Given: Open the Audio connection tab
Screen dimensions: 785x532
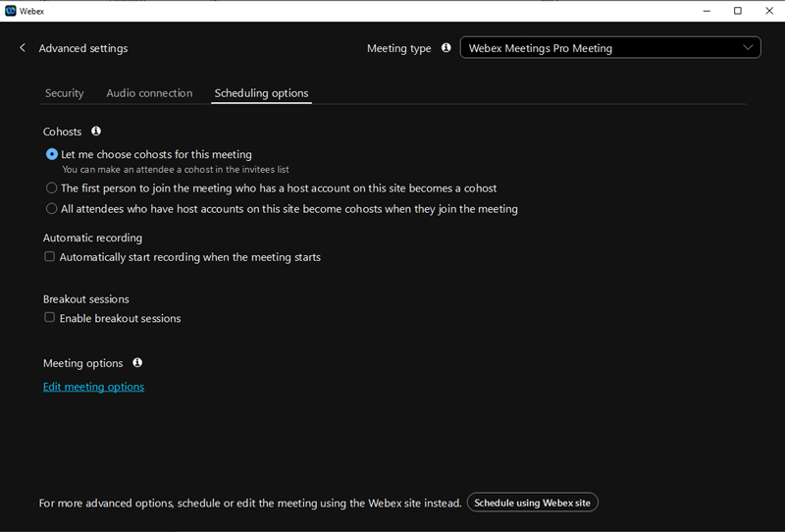Looking at the screenshot, I should click(149, 93).
